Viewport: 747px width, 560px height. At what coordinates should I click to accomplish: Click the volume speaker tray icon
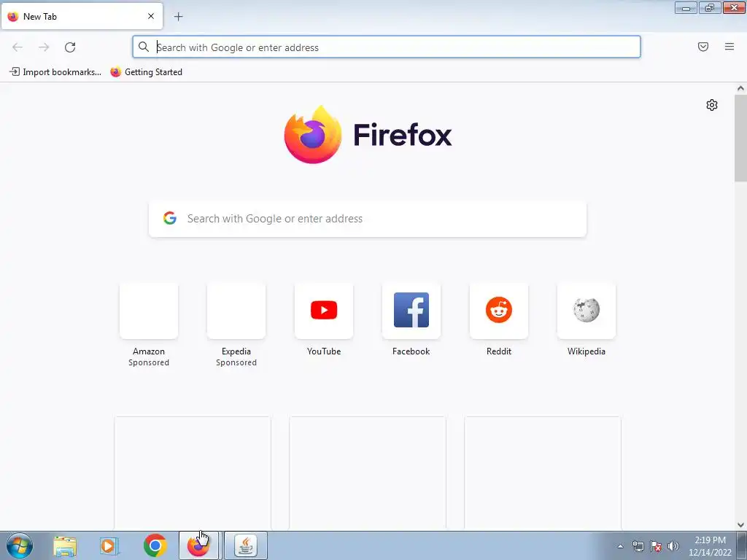coord(673,546)
